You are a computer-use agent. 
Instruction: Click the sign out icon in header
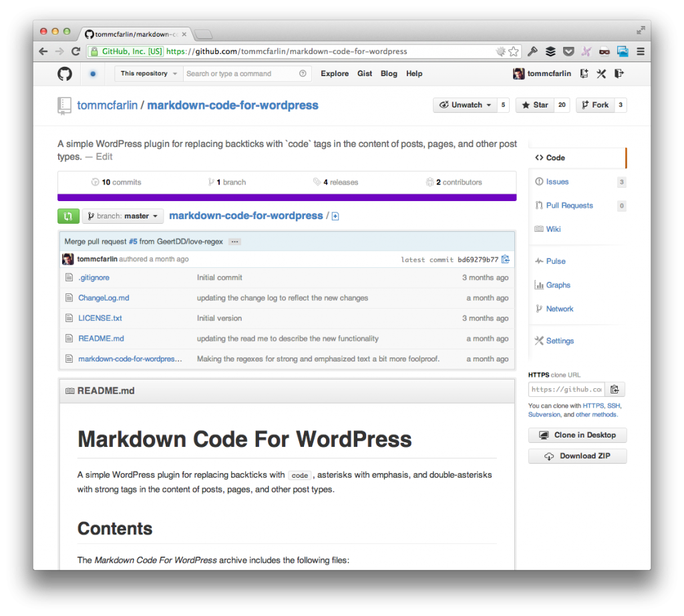click(619, 73)
